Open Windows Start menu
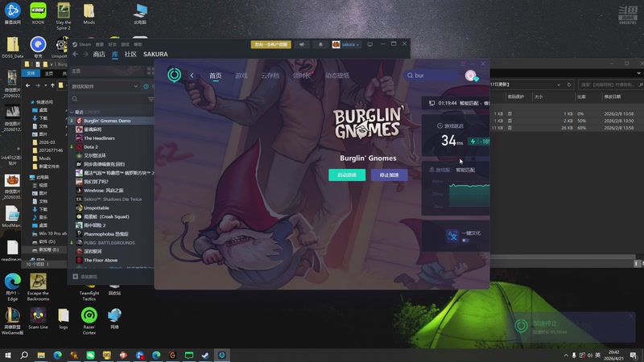Image resolution: width=644 pixels, height=362 pixels. point(8,355)
